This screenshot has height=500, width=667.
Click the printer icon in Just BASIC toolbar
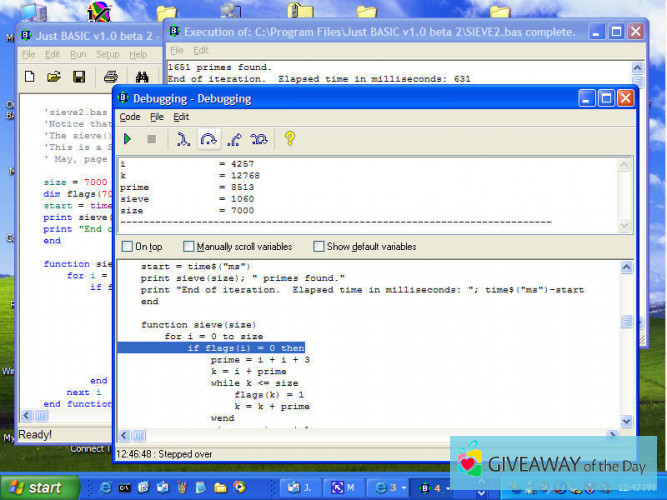point(111,76)
